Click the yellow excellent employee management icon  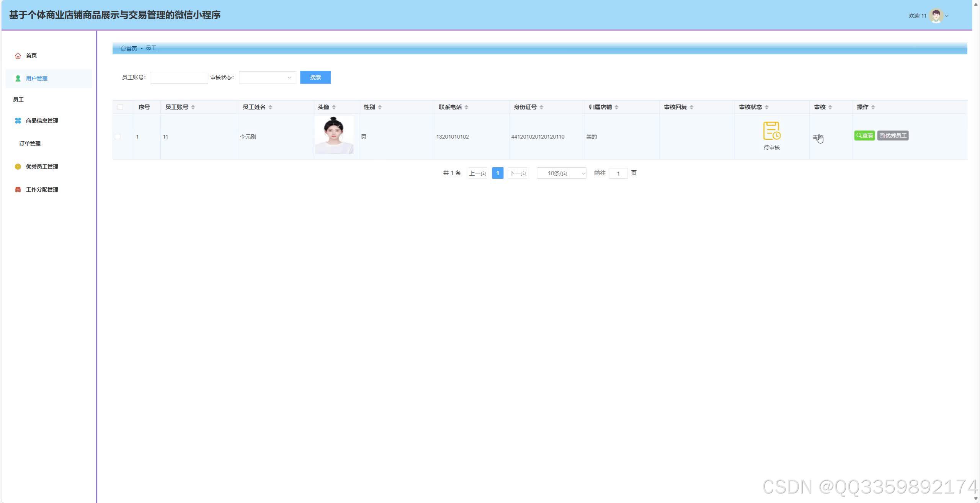pyautogui.click(x=18, y=167)
